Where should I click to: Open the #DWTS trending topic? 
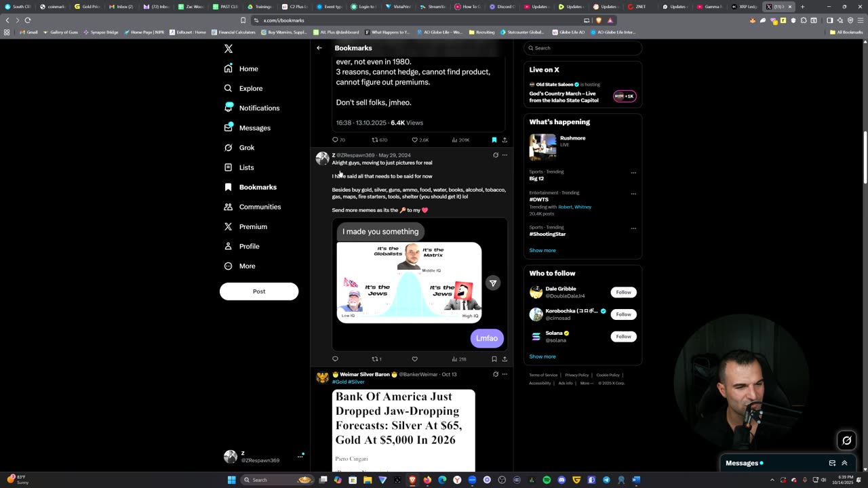click(x=539, y=199)
